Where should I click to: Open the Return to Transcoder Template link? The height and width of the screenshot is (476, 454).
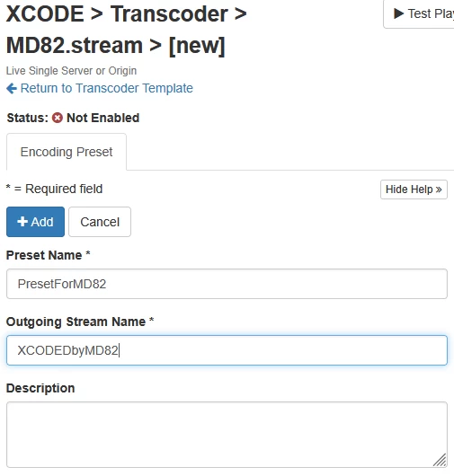[106, 88]
